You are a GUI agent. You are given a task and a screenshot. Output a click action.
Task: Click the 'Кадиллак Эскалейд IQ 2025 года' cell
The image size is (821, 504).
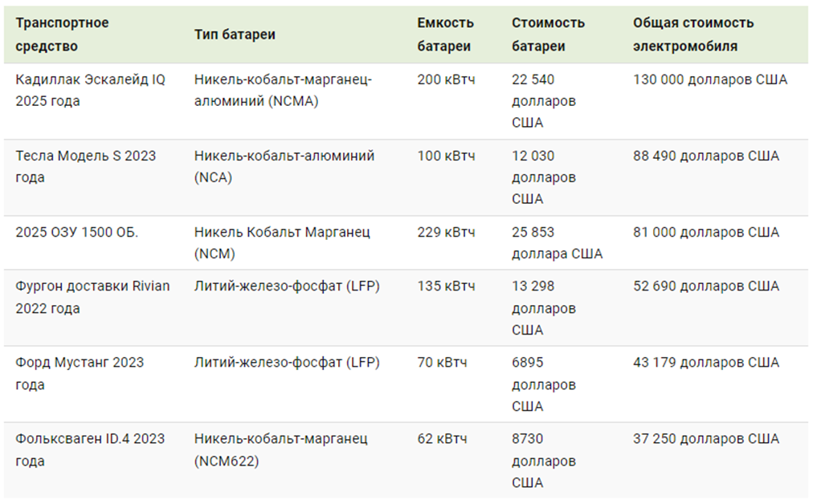[x=90, y=90]
